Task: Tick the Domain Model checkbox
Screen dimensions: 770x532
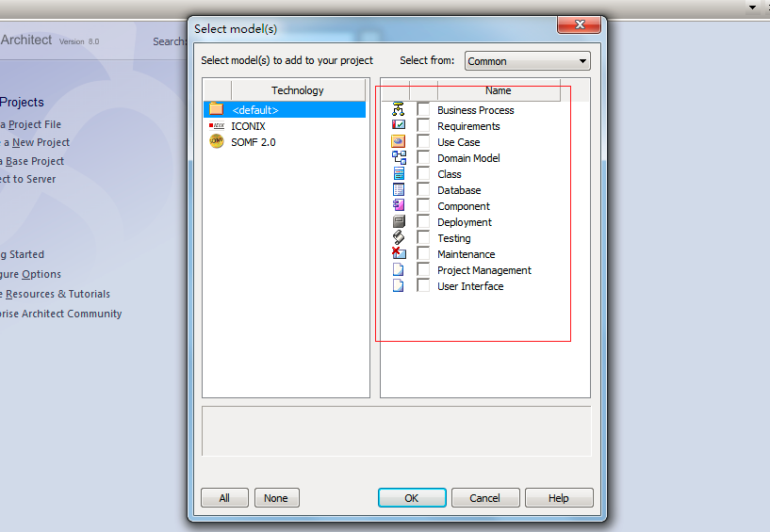Action: 423,157
